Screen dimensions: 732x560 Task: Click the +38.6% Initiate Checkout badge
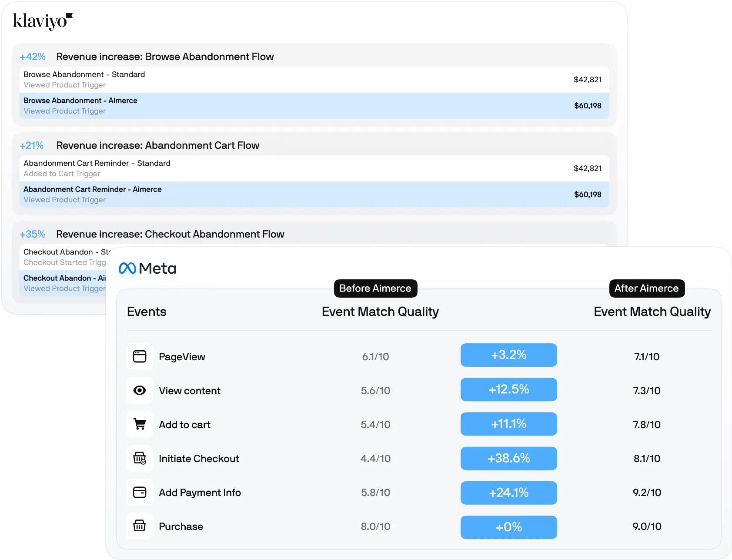[x=509, y=458]
